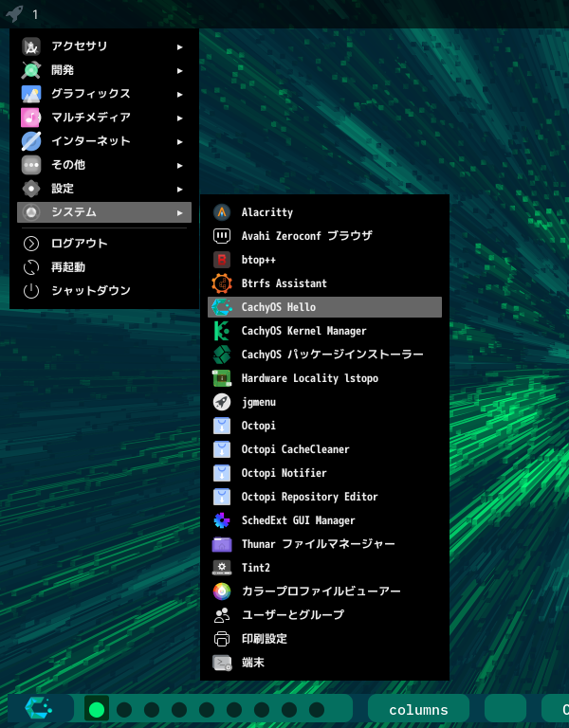Select ログアウト from the menu
The height and width of the screenshot is (728, 569).
(x=104, y=244)
